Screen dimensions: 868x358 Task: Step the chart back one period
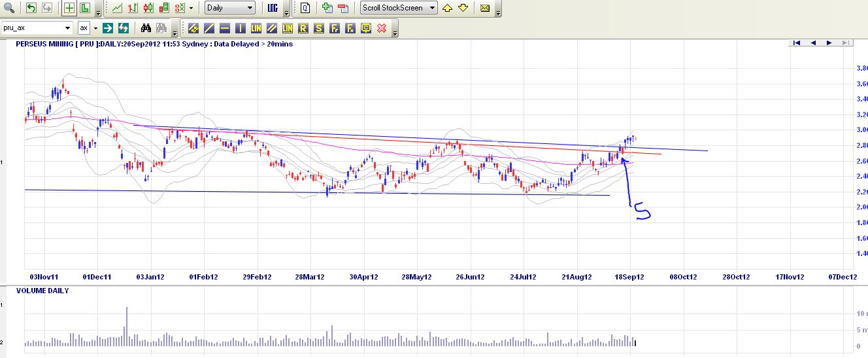coord(813,43)
